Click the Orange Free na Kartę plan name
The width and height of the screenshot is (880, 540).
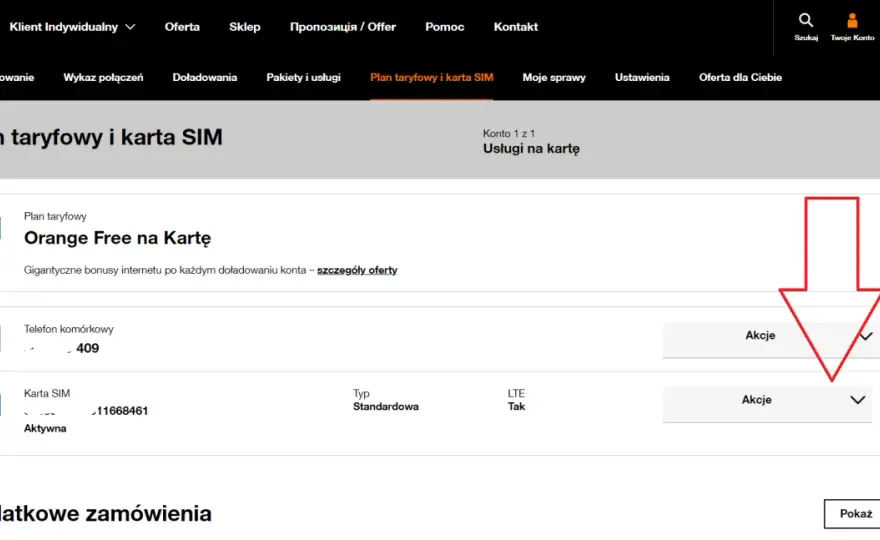(x=117, y=238)
